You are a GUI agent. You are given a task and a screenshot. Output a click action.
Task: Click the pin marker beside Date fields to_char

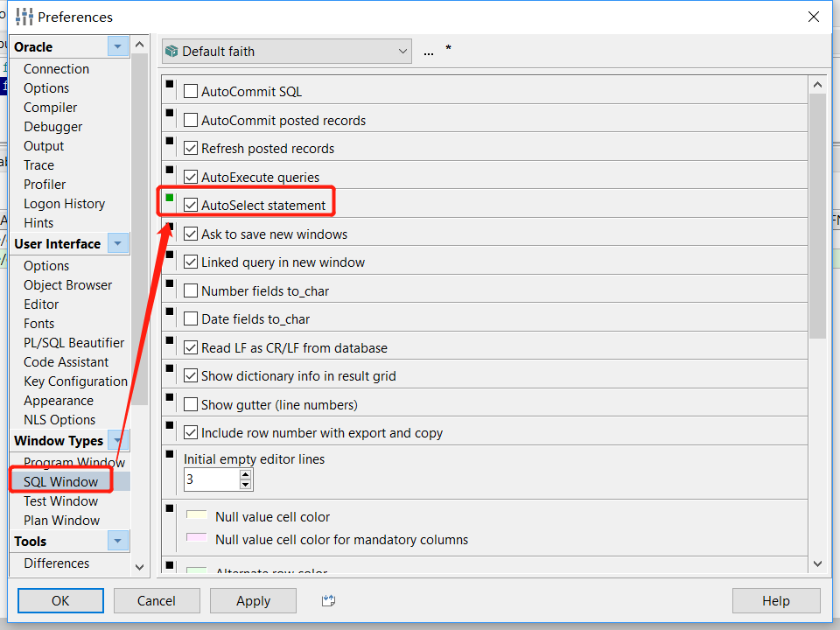[x=168, y=311]
